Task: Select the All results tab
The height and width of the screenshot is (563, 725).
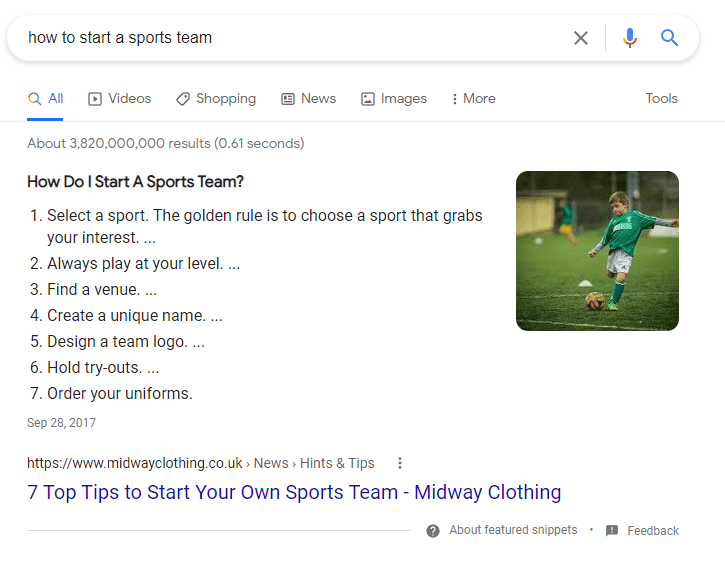Action: pos(45,98)
